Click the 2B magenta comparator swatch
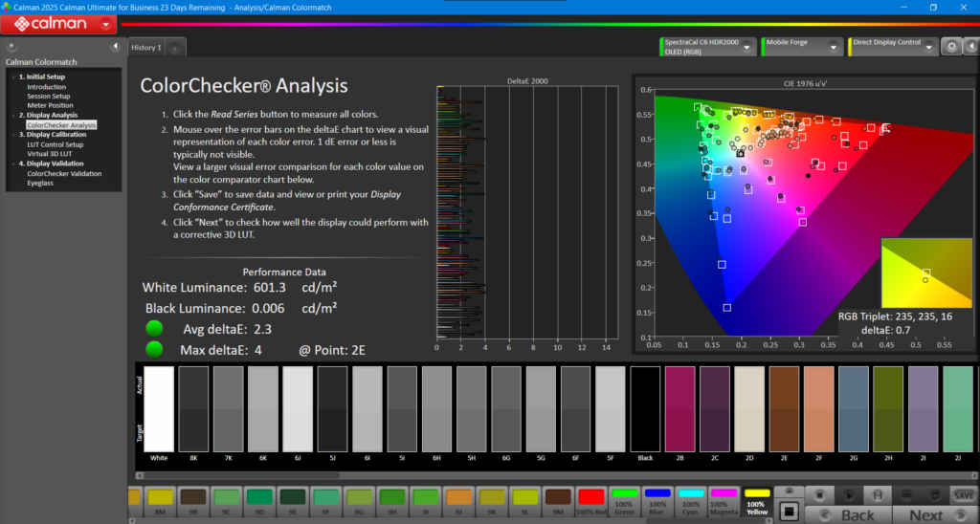 tap(679, 408)
